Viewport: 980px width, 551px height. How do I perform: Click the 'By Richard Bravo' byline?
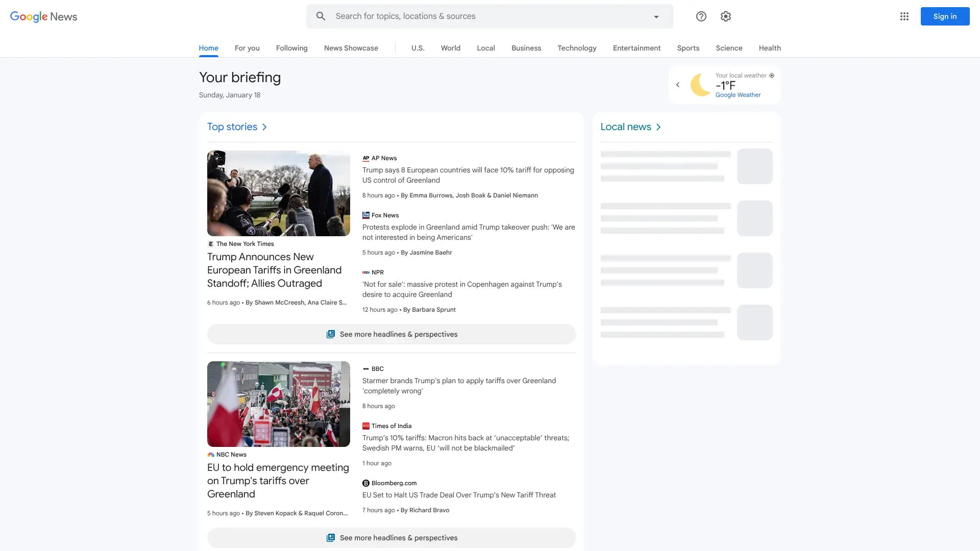pos(425,510)
